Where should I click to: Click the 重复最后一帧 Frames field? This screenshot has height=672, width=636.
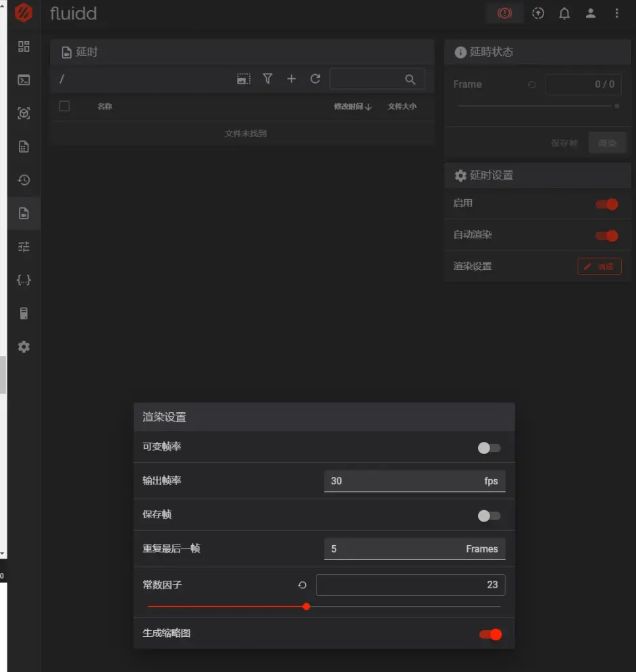click(415, 549)
